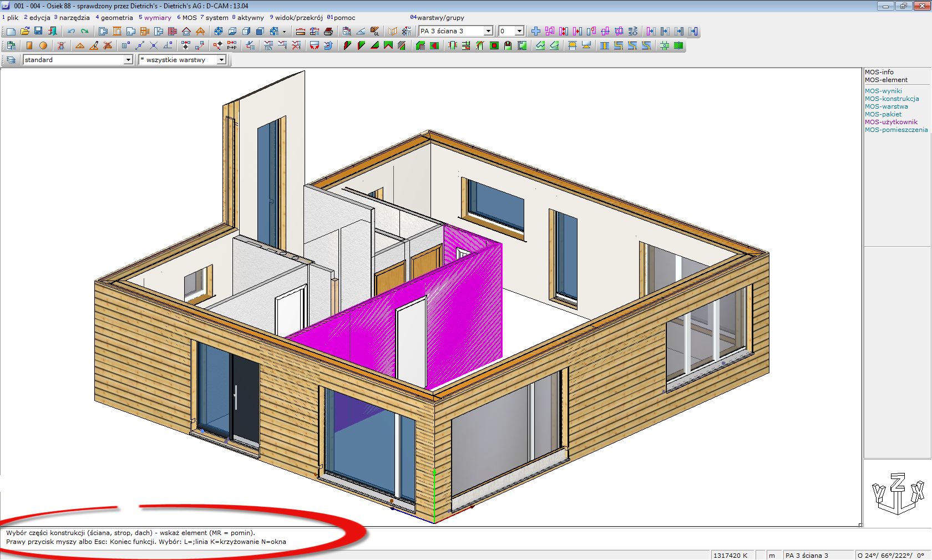Click the 'MOS-pakiet' link
The height and width of the screenshot is (560, 932).
click(x=883, y=114)
